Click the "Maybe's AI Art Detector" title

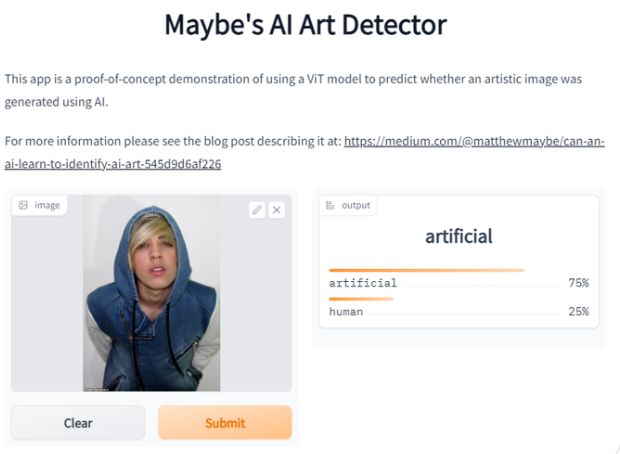coord(306,25)
